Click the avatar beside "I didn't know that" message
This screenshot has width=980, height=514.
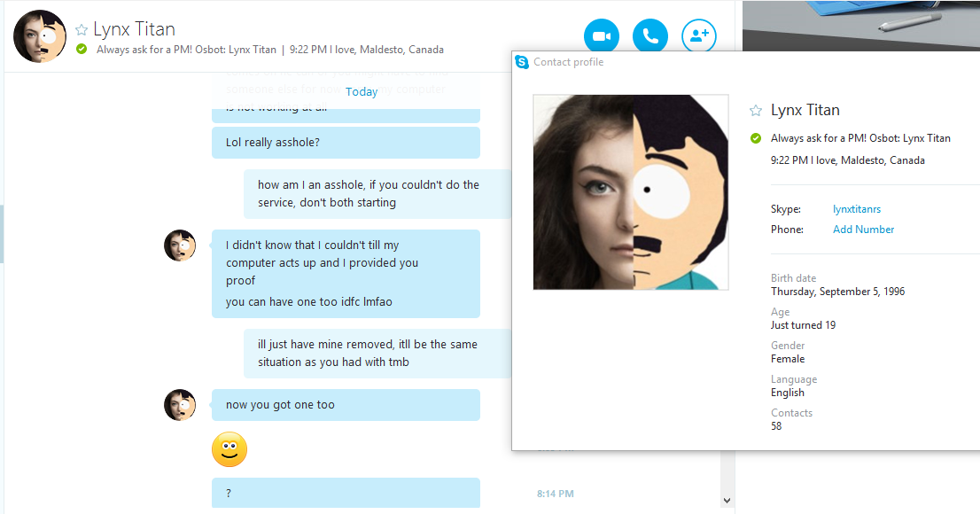coord(180,245)
